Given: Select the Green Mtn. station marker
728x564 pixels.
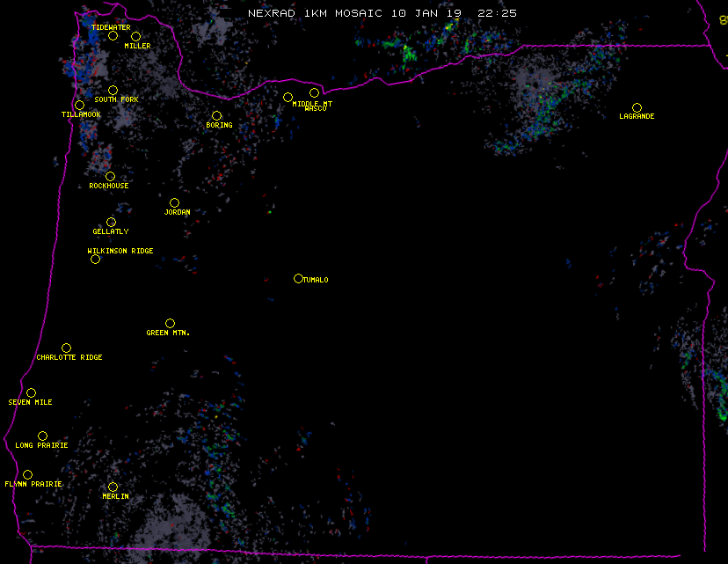Looking at the screenshot, I should [170, 324].
